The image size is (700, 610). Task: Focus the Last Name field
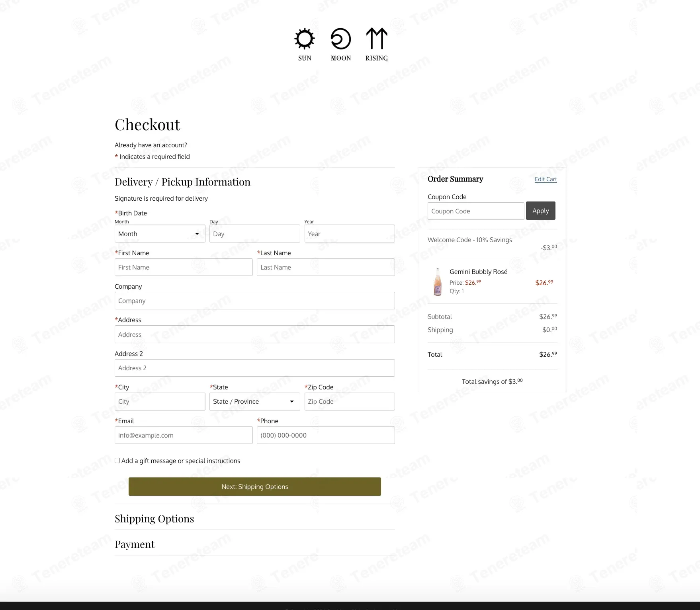[x=326, y=267]
